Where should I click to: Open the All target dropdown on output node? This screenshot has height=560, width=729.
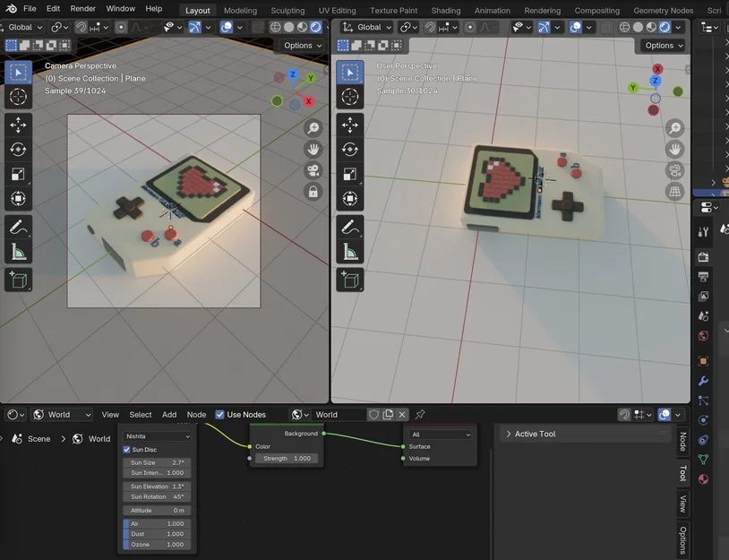pos(441,435)
